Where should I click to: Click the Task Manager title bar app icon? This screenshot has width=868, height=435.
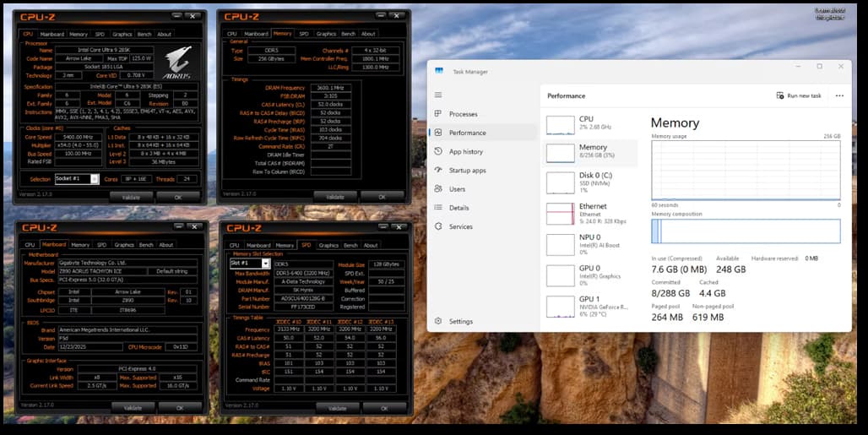point(440,71)
